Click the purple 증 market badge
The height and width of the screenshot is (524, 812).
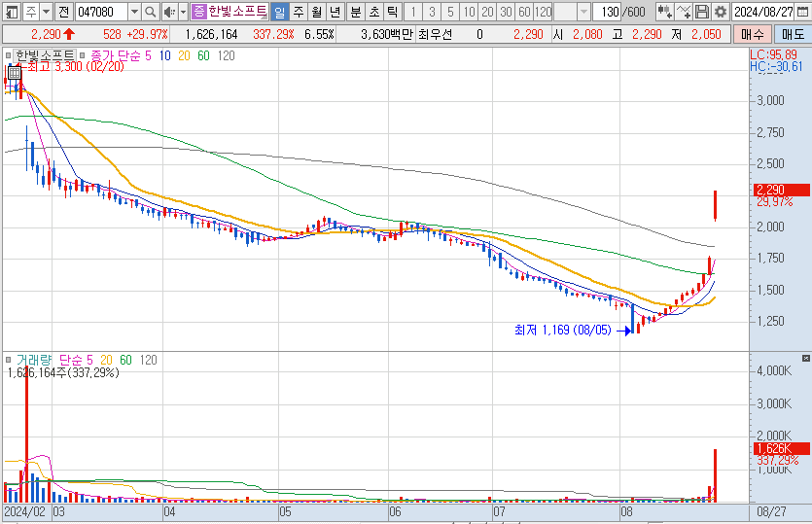click(198, 12)
